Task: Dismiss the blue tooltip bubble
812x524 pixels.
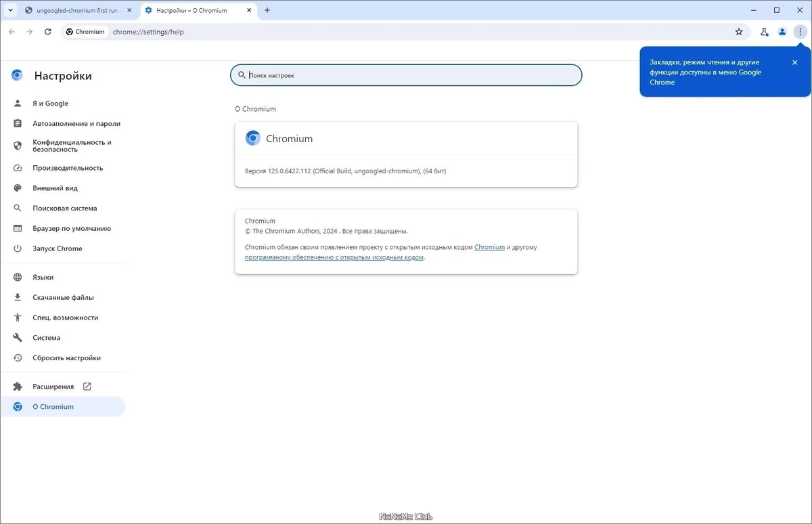Action: [x=794, y=62]
